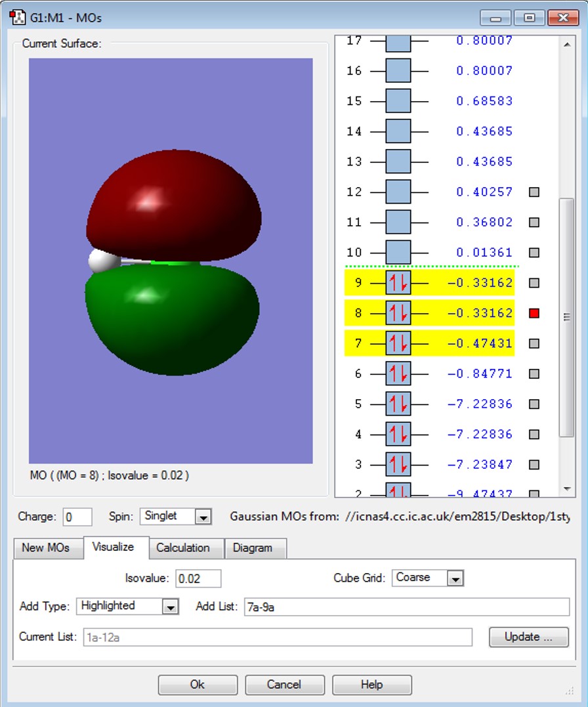Minimize the G1:M1 MOs window
588x707 pixels.
495,18
